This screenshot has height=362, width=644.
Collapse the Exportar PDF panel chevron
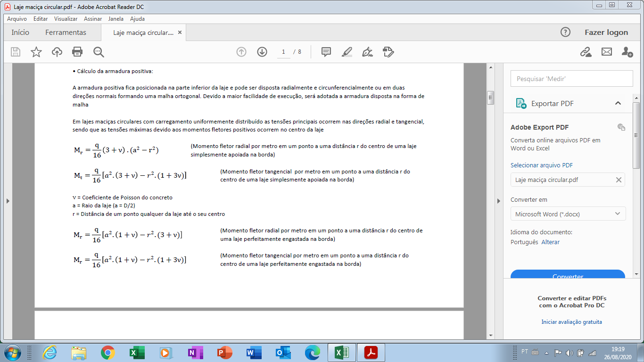coord(618,103)
